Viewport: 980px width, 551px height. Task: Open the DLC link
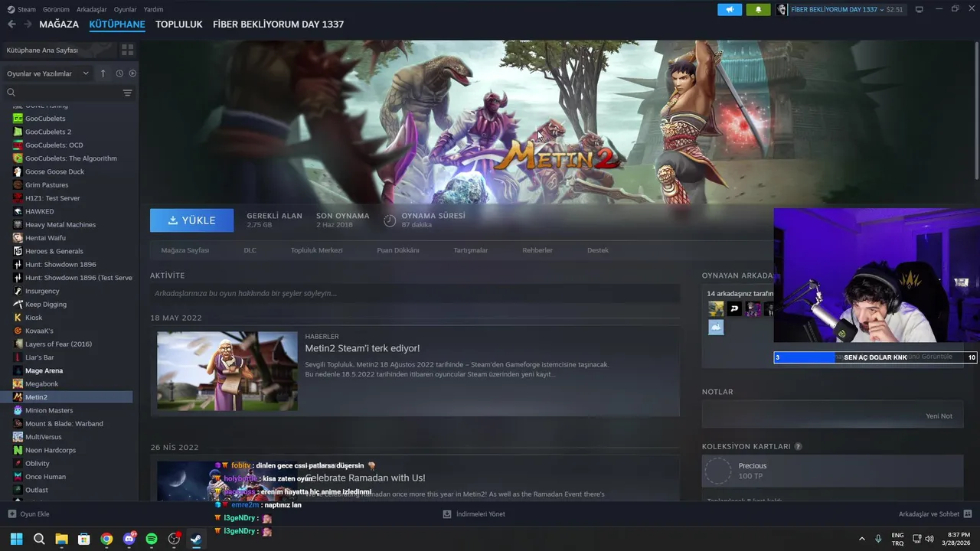click(x=250, y=250)
